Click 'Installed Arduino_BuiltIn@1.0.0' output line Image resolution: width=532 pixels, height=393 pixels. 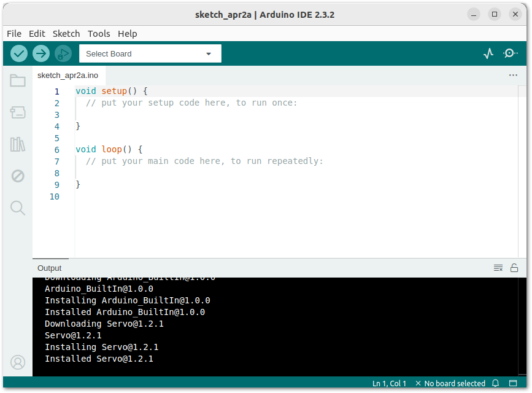click(125, 312)
